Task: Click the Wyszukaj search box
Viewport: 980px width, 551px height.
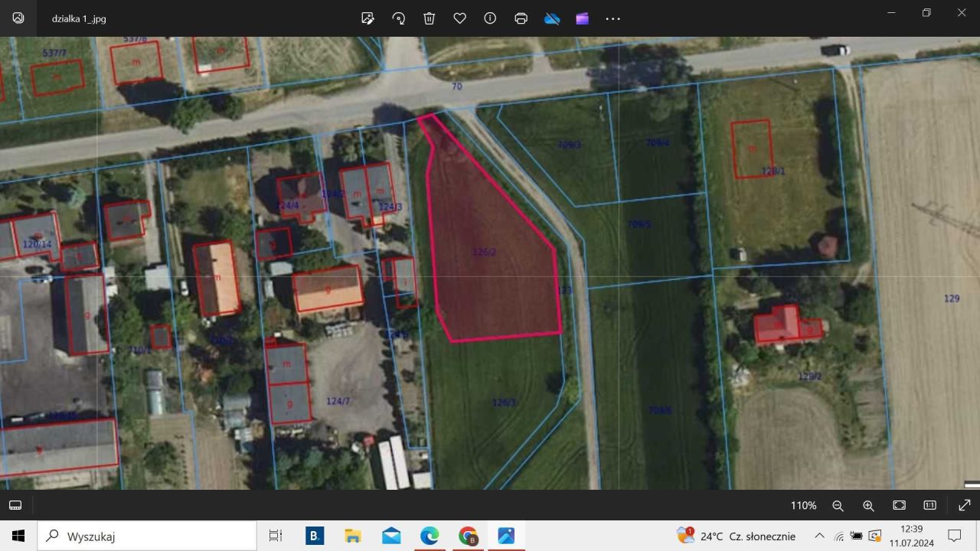Action: pos(147,536)
